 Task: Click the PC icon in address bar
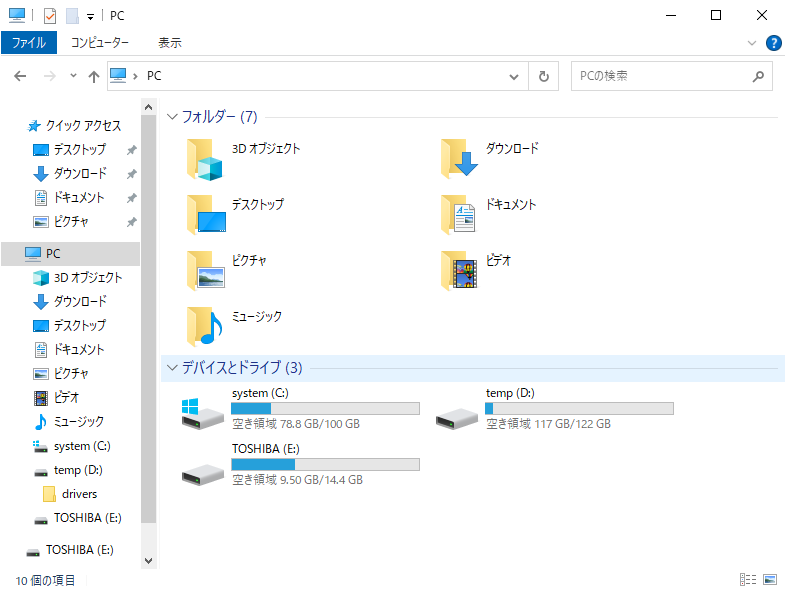pyautogui.click(x=118, y=76)
